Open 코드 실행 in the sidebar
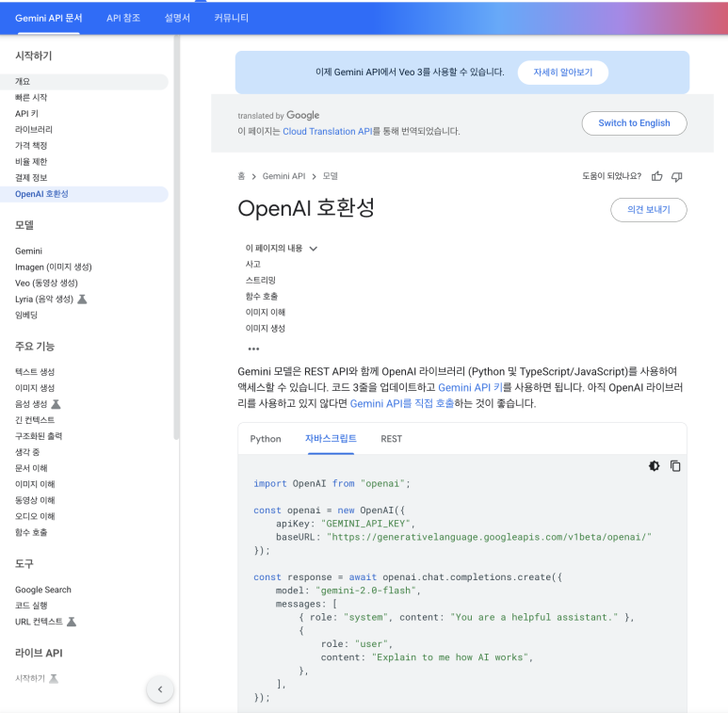This screenshot has width=728, height=713. coord(31,606)
